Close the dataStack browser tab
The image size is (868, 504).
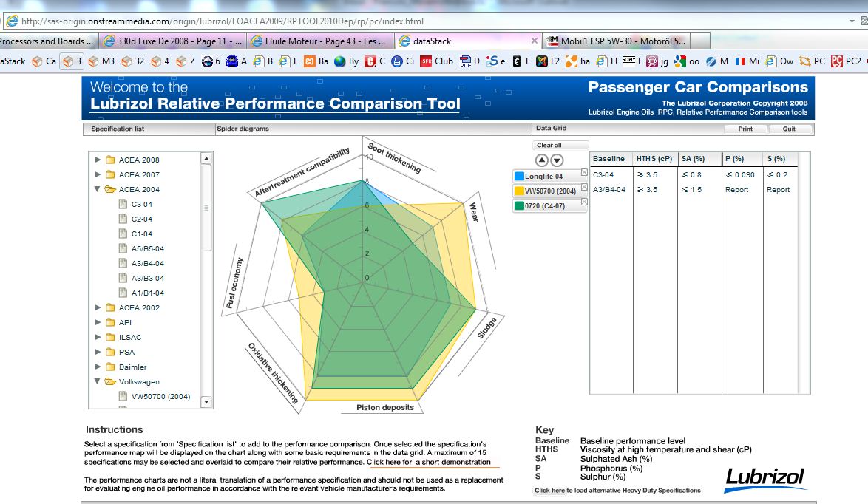(535, 41)
